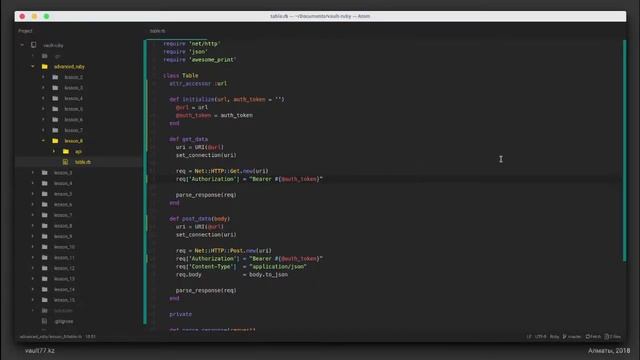Viewport: 640px width, 360px height.
Task: Click the "class Table" line
Action: [181, 76]
